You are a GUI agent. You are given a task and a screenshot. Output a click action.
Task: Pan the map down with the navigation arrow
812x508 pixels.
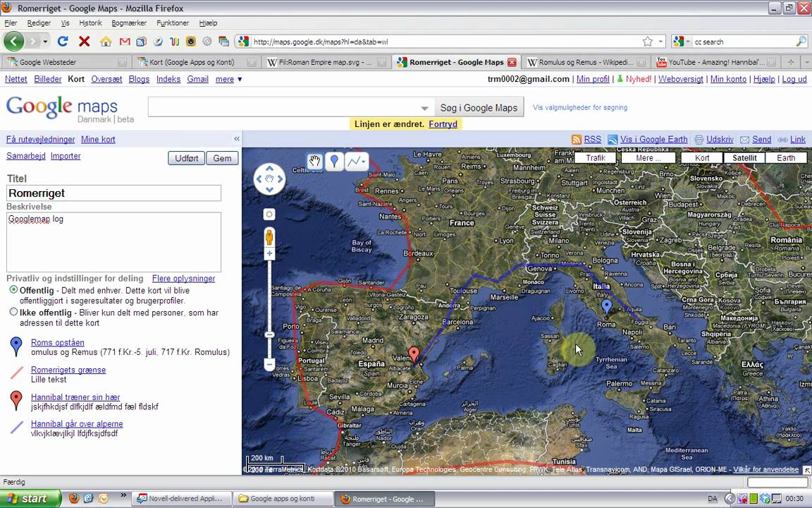click(x=269, y=190)
